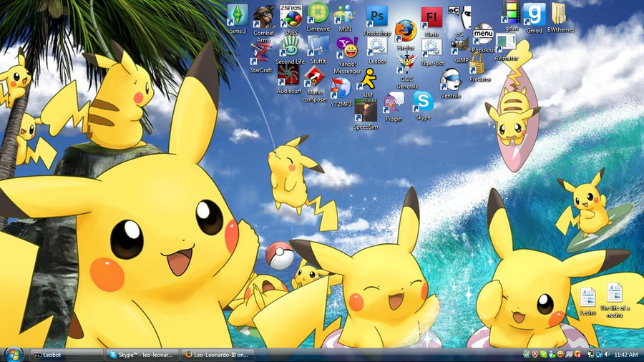The image size is (644, 362).
Task: Switch to Leobot taskbar window
Action: (66, 355)
